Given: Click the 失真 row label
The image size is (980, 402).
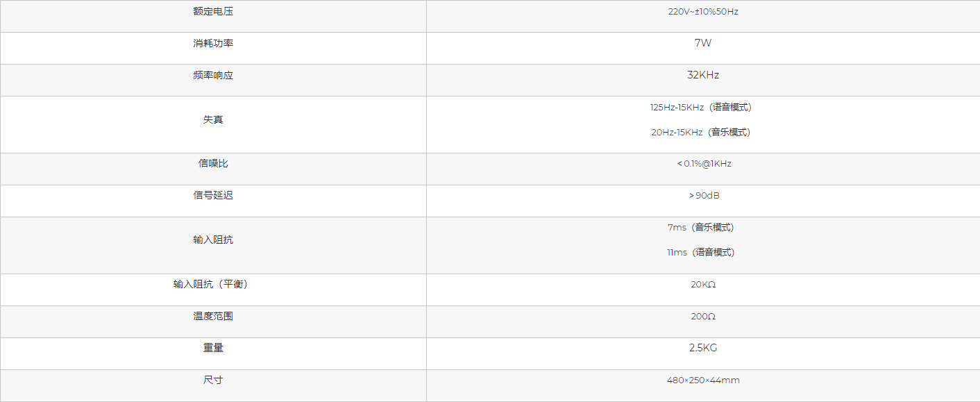Looking at the screenshot, I should click(213, 119).
